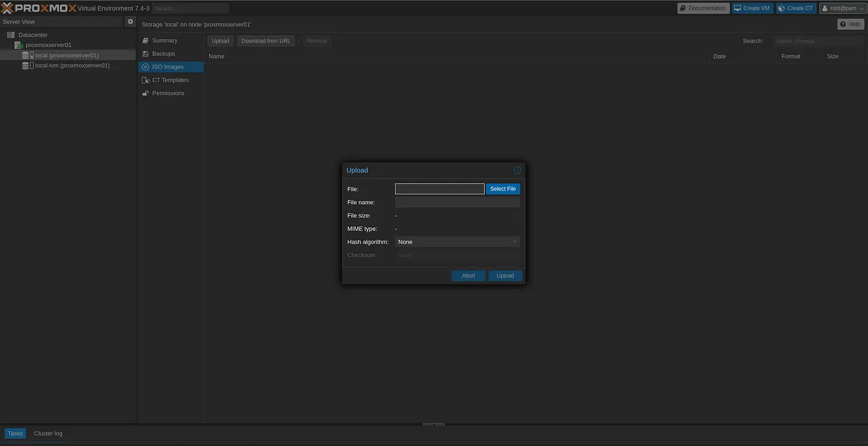The image size is (868, 446).
Task: Open the Backups section
Action: click(163, 53)
